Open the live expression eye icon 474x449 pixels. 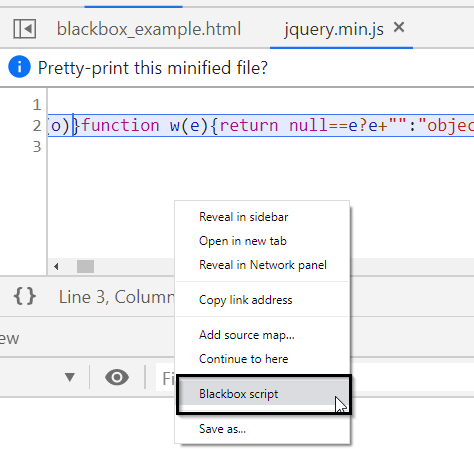tap(117, 377)
